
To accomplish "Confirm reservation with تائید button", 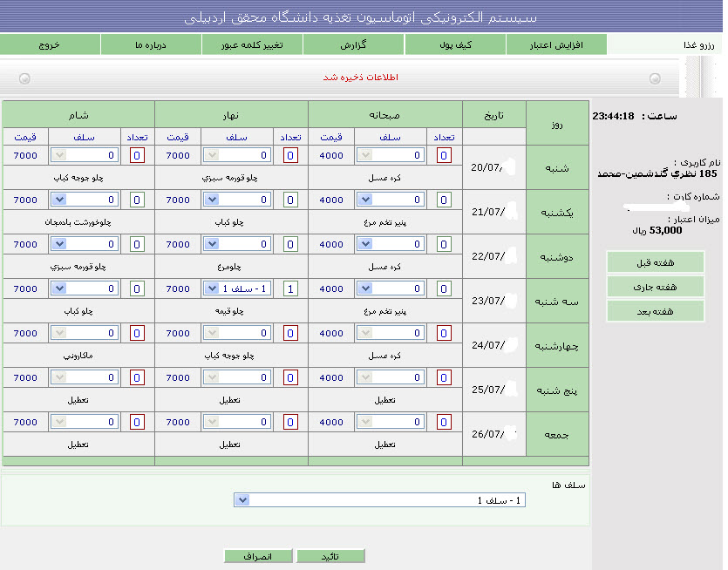I will click(x=330, y=556).
